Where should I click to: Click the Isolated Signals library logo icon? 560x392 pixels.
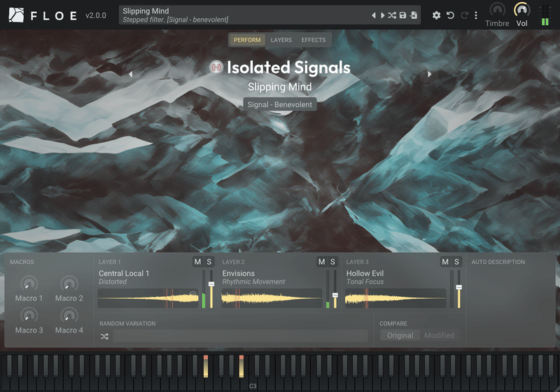coord(216,67)
